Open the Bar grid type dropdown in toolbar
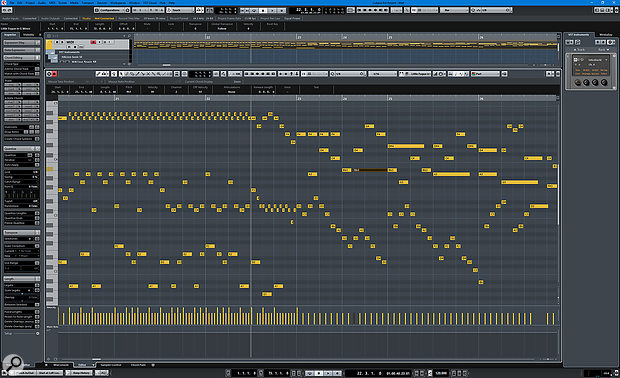 click(x=454, y=10)
